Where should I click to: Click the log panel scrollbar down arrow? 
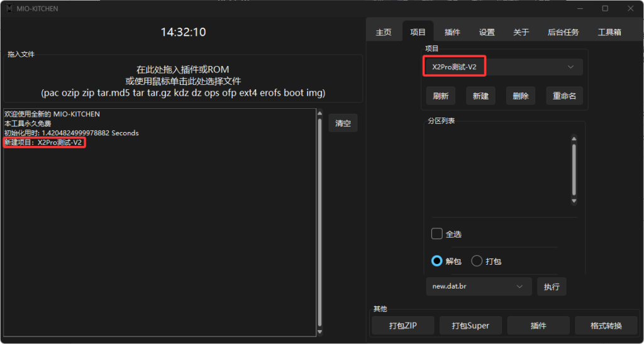[319, 332]
